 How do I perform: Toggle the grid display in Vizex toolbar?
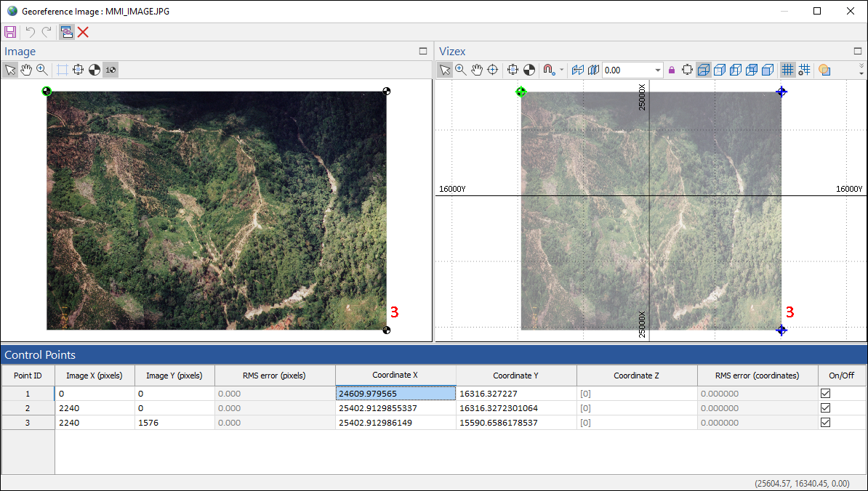click(x=787, y=70)
